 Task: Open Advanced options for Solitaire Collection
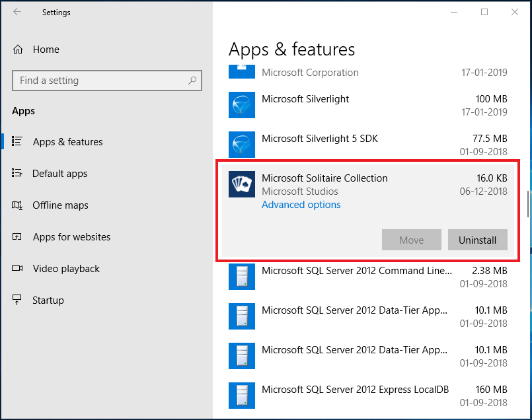[301, 205]
